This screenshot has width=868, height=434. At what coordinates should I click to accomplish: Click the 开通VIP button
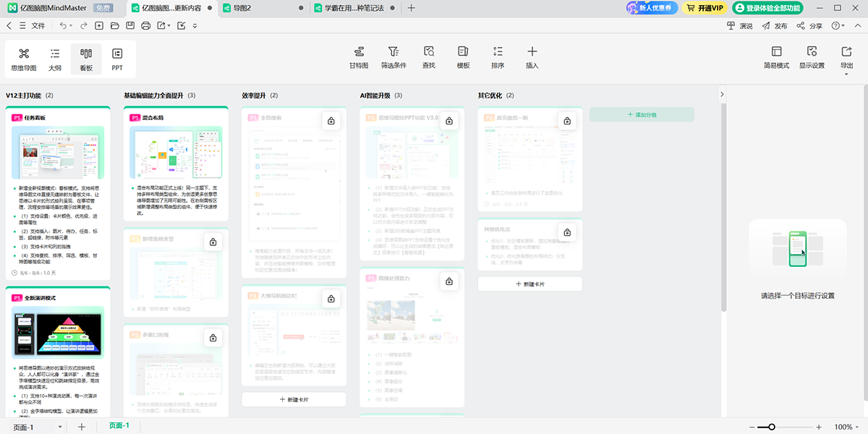click(705, 8)
